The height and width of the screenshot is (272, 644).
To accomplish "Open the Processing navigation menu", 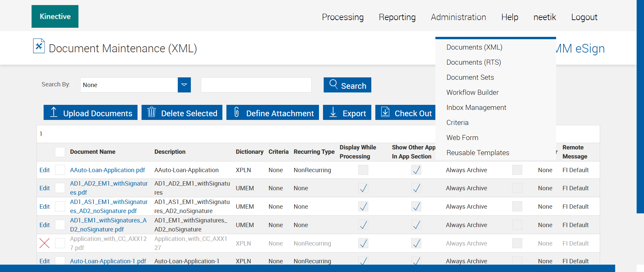I will click(342, 17).
